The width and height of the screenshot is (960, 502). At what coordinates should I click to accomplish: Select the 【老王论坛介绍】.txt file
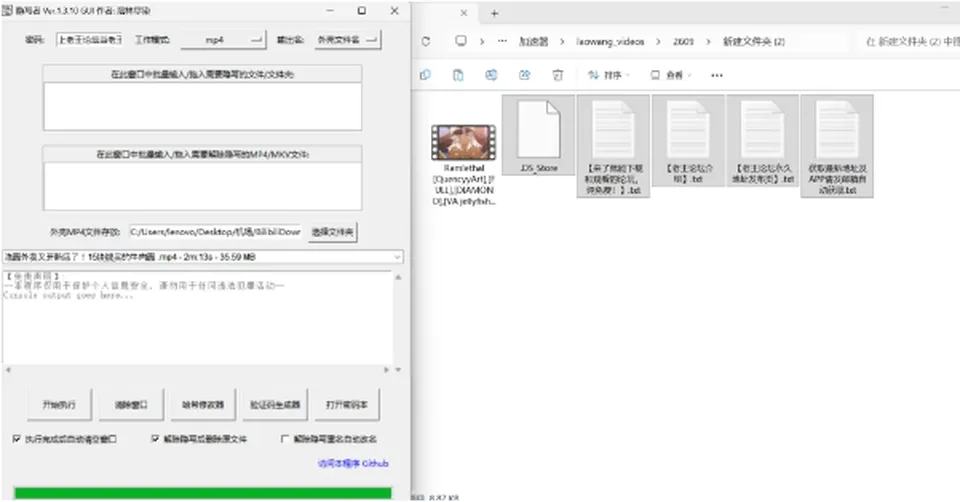pos(689,140)
